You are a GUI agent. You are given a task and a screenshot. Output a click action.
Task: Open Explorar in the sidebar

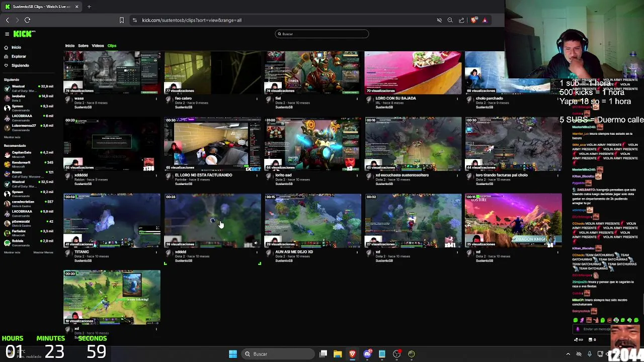pos(19,56)
